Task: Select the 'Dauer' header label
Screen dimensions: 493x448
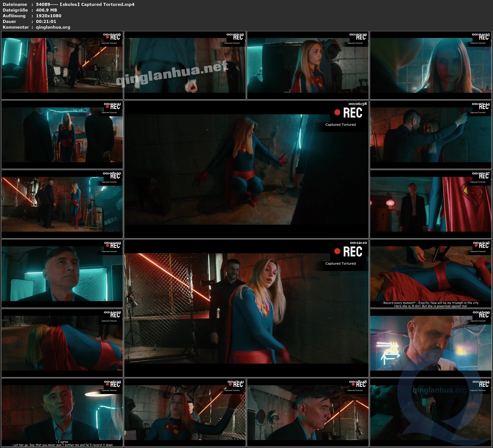Action: tap(10, 22)
